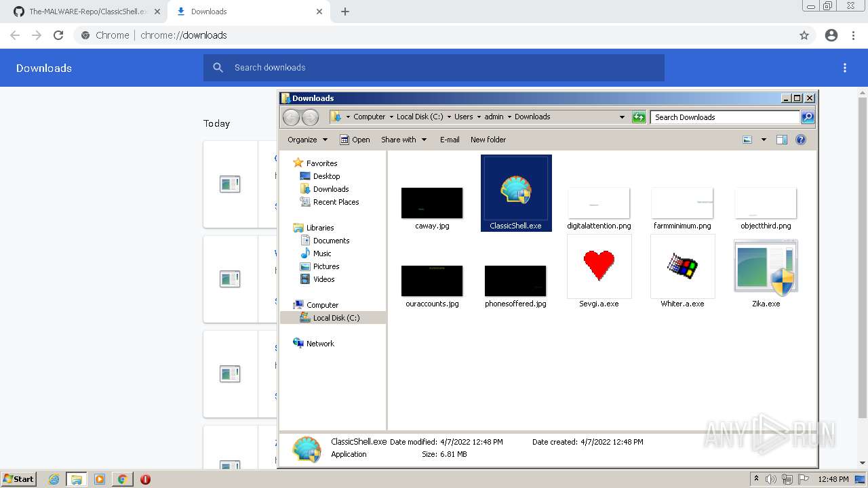Bookmark this page star icon
The image size is (868, 488).
click(x=804, y=35)
